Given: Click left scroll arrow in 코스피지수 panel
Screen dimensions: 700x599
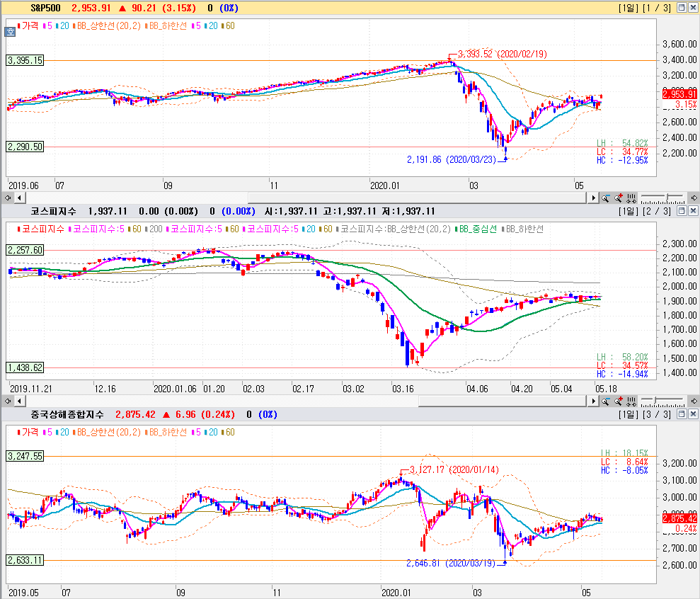Looking at the screenshot, I should 19,401.
